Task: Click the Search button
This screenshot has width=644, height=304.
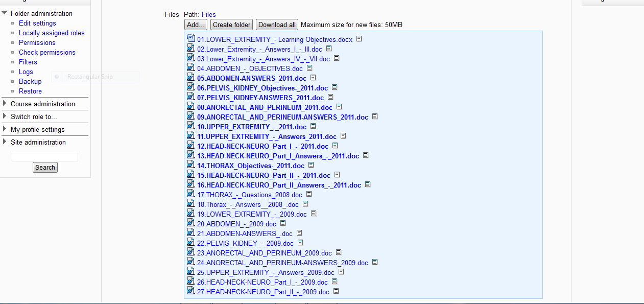Action: point(45,168)
